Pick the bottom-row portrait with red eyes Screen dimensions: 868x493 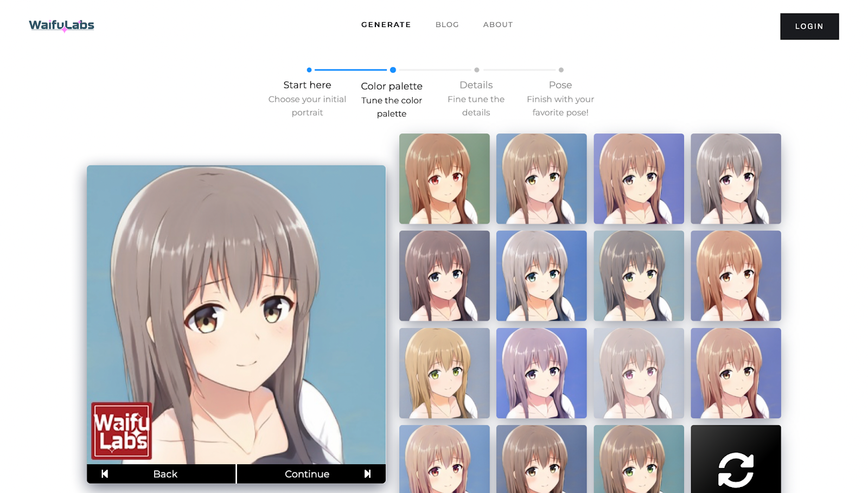[444, 459]
